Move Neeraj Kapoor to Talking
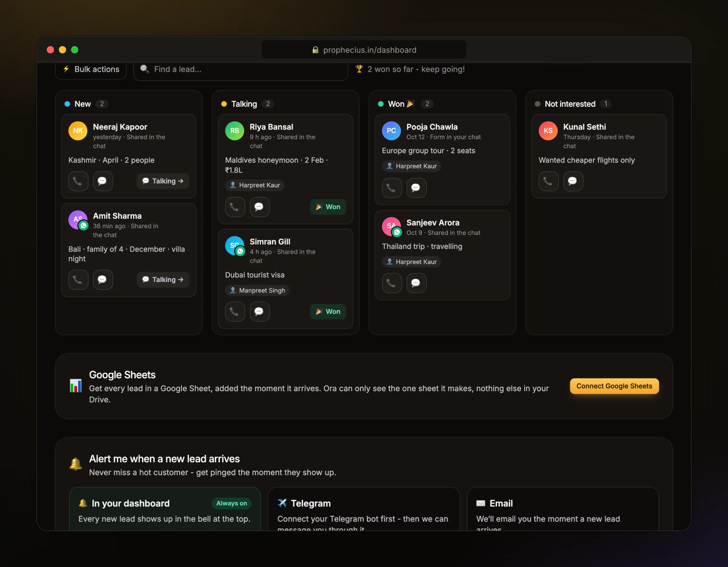 163,181
